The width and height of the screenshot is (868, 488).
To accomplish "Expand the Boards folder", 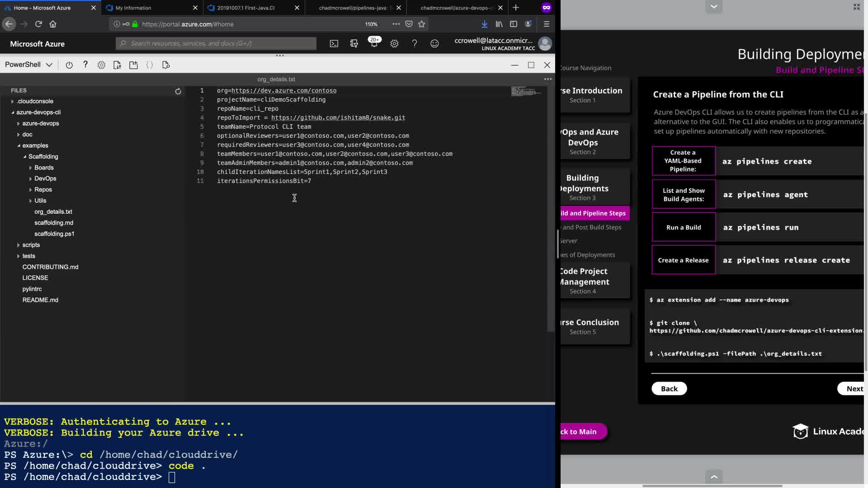I will [x=44, y=168].
